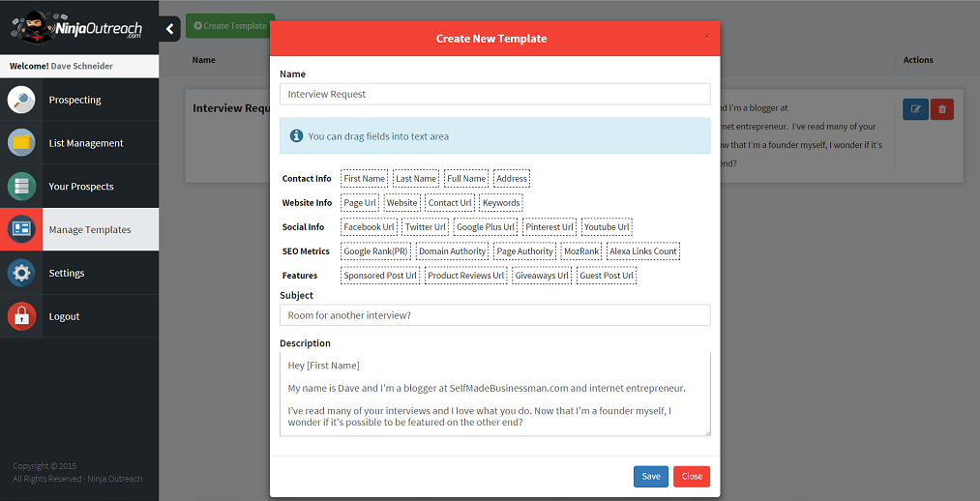This screenshot has height=501, width=980.
Task: Click the Logout padlock icon
Action: coord(21,316)
